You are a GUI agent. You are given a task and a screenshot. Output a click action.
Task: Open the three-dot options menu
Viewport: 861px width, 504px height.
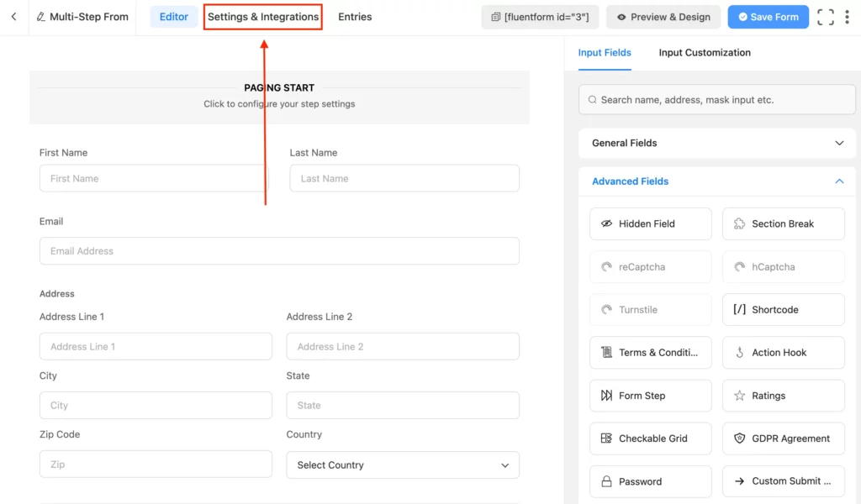848,16
